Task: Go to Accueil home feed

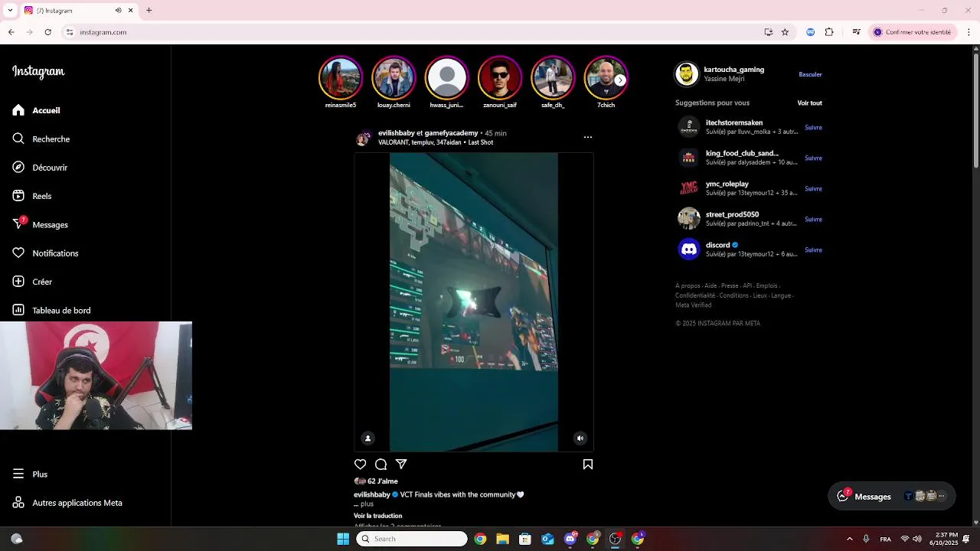Action: (36, 110)
